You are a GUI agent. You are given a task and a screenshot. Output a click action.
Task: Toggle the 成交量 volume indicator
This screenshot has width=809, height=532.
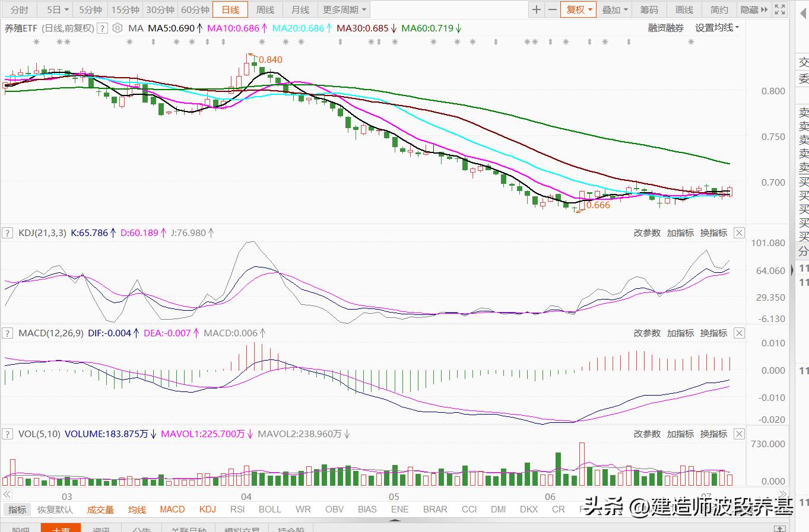pyautogui.click(x=100, y=509)
